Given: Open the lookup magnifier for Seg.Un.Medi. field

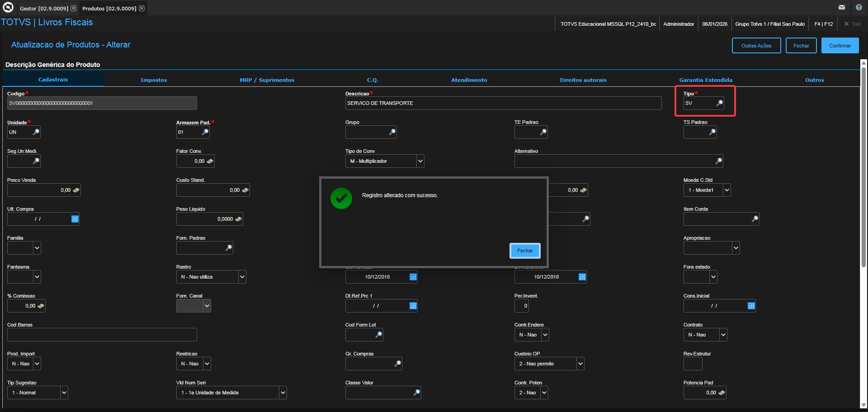Looking at the screenshot, I should [x=36, y=161].
